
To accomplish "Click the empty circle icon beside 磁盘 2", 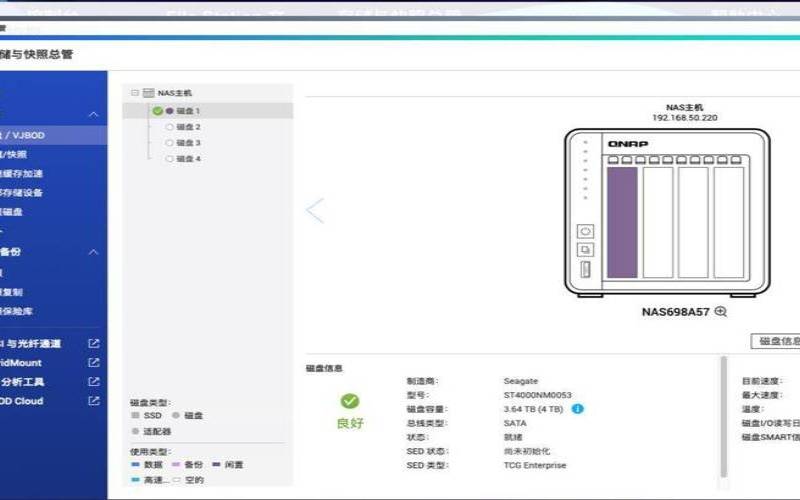I will tap(169, 127).
